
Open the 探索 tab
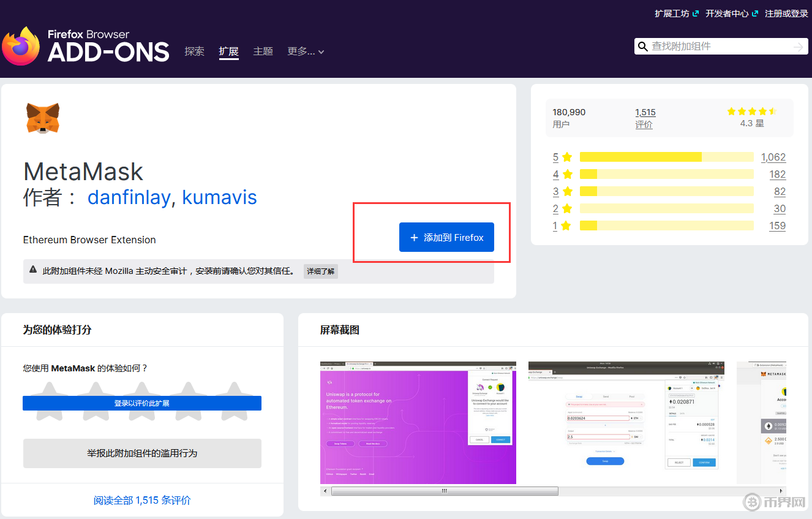coord(194,51)
